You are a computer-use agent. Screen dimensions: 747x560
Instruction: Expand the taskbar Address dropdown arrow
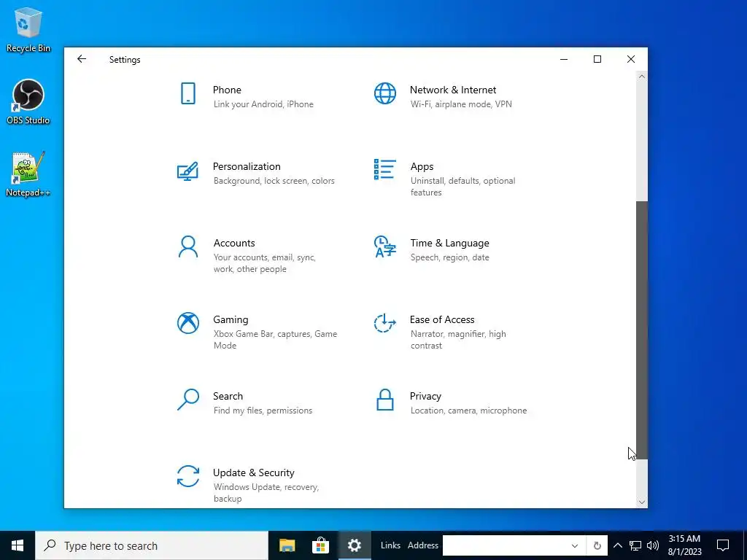(x=575, y=545)
